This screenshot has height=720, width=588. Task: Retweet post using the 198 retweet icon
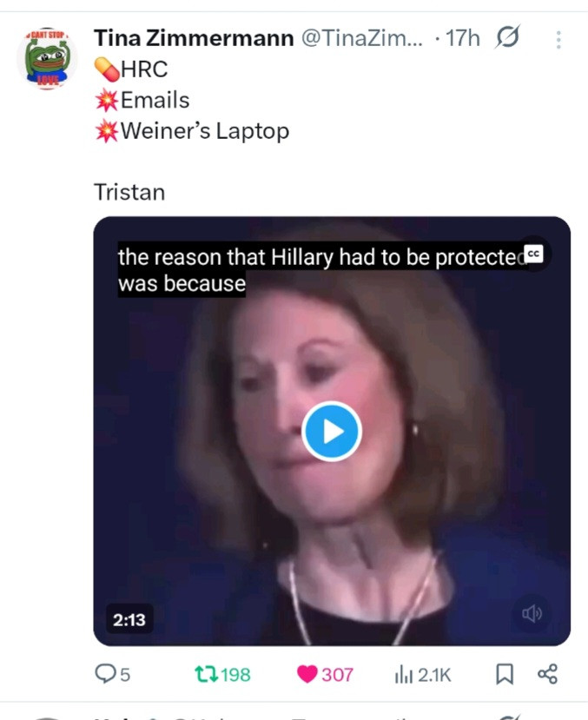[x=204, y=675]
